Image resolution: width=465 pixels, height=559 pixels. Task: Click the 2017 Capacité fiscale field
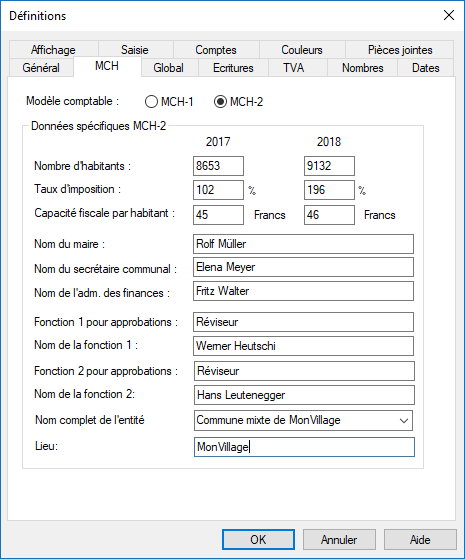218,215
